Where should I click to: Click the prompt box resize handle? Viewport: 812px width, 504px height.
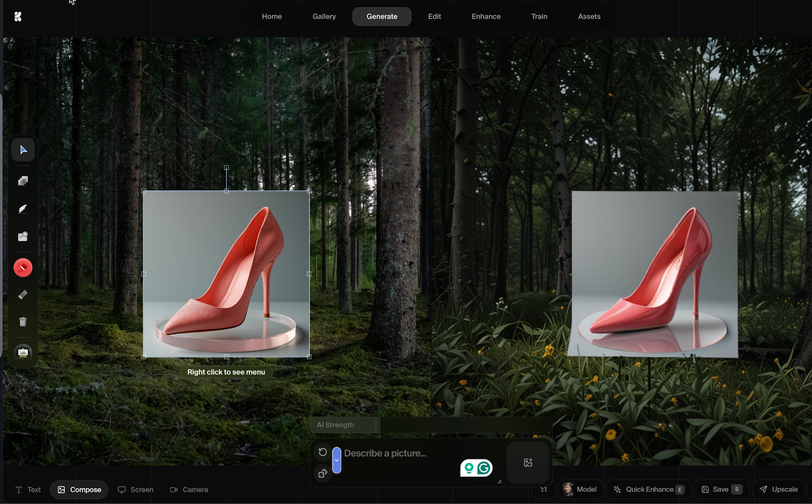[500, 482]
